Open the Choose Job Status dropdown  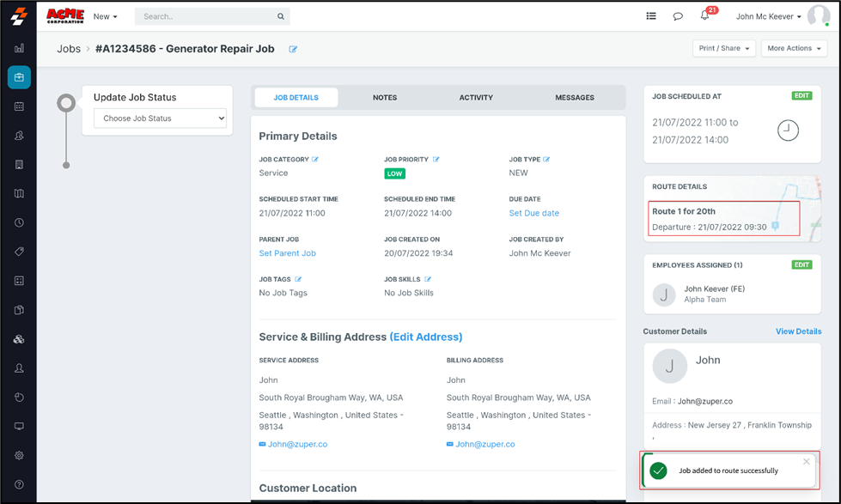click(160, 118)
